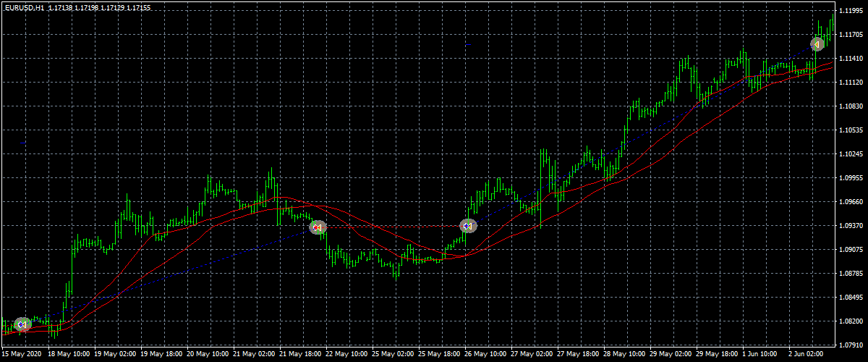This screenshot has width=868, height=362.
Task: Click the 20 May 10:00 time label
Action: coord(208,355)
